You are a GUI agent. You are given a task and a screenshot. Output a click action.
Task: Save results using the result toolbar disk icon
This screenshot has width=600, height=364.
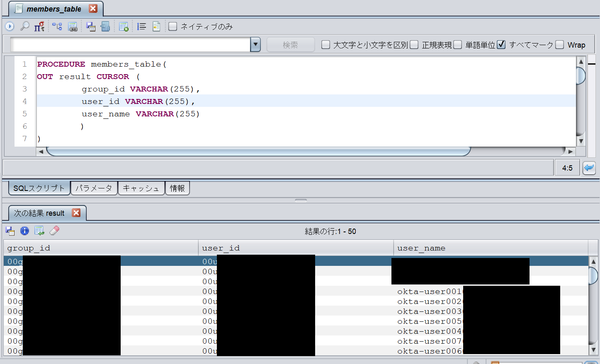10,231
